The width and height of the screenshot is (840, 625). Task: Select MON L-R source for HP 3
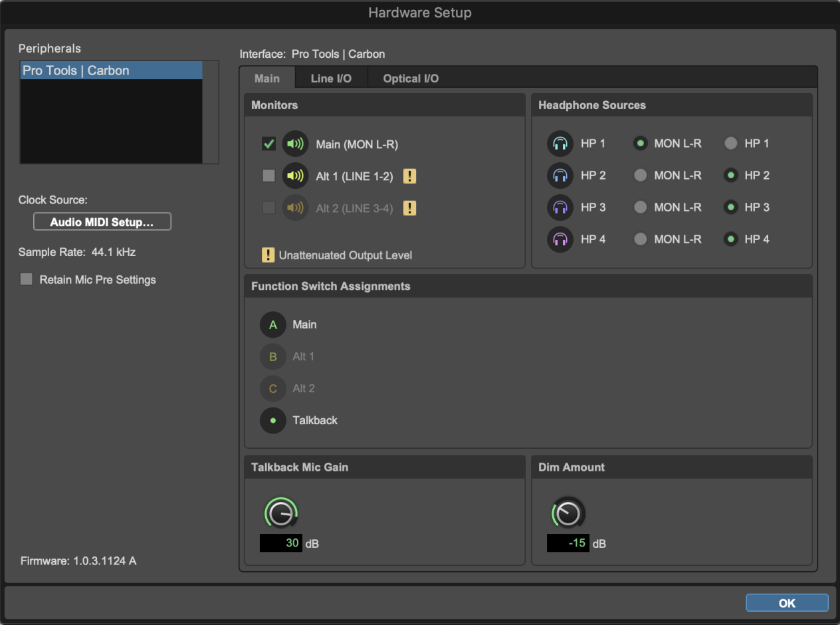pos(641,207)
